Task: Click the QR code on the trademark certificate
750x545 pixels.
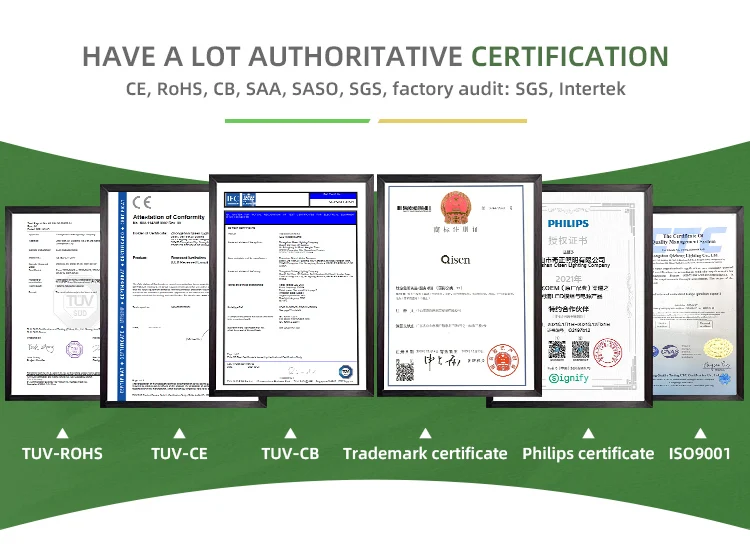Action: (x=405, y=372)
